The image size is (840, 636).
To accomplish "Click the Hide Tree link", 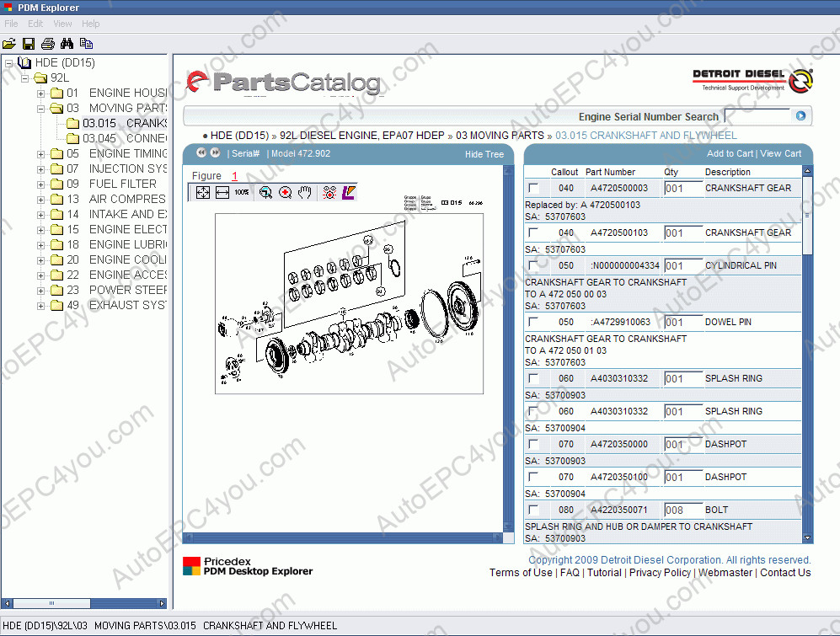I will click(484, 154).
